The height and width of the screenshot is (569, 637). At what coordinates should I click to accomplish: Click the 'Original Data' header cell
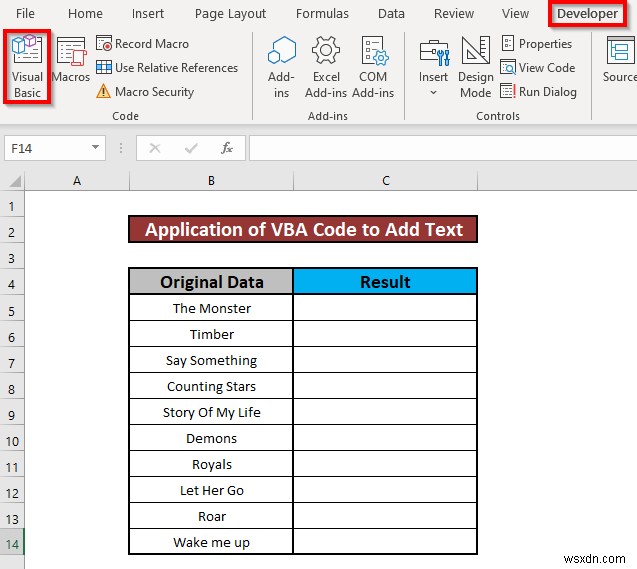(x=211, y=281)
